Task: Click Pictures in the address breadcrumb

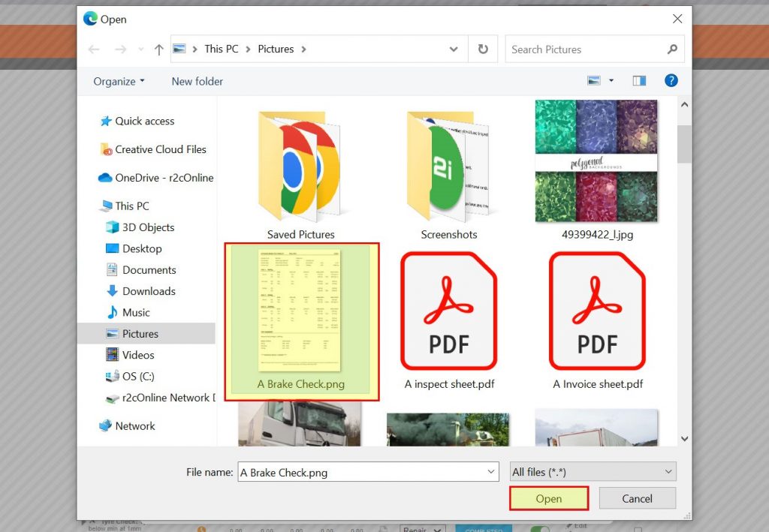Action: tap(275, 49)
